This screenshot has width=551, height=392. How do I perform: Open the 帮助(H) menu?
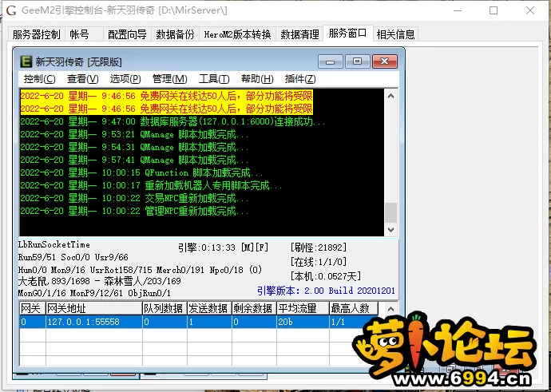tap(257, 79)
